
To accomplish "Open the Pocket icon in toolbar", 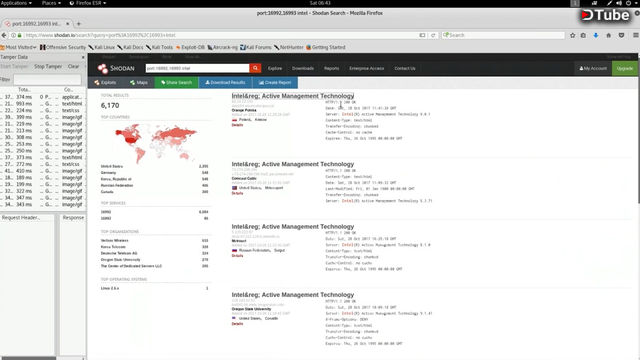I will click(621, 36).
